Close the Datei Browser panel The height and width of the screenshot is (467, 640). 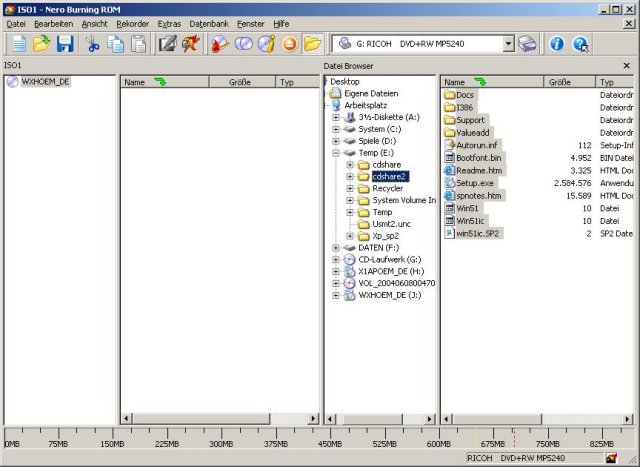[x=627, y=66]
